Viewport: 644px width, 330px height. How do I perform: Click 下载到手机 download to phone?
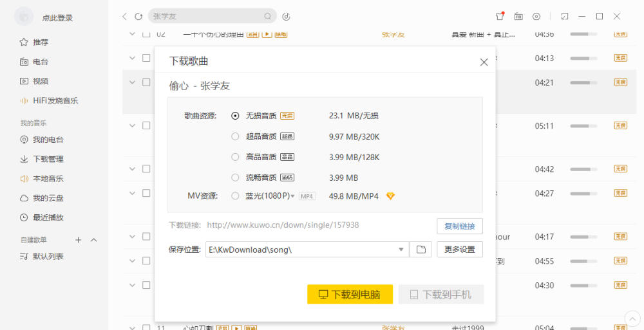(441, 294)
